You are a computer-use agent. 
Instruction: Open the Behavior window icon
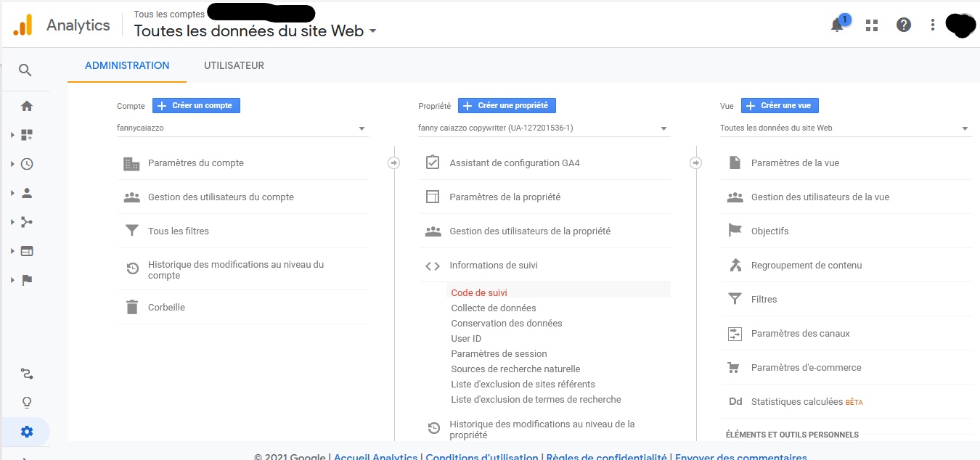pos(27,251)
